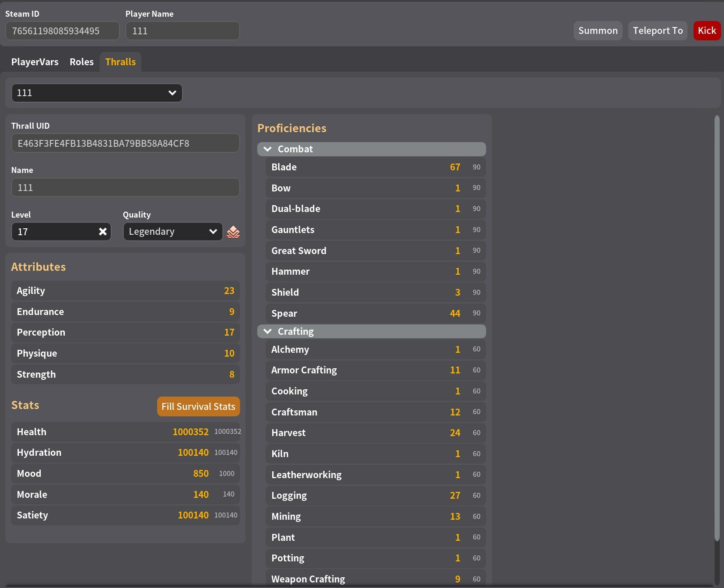Viewport: 724px width, 588px height.
Task: Click Fill Survival Stats button
Action: point(198,406)
